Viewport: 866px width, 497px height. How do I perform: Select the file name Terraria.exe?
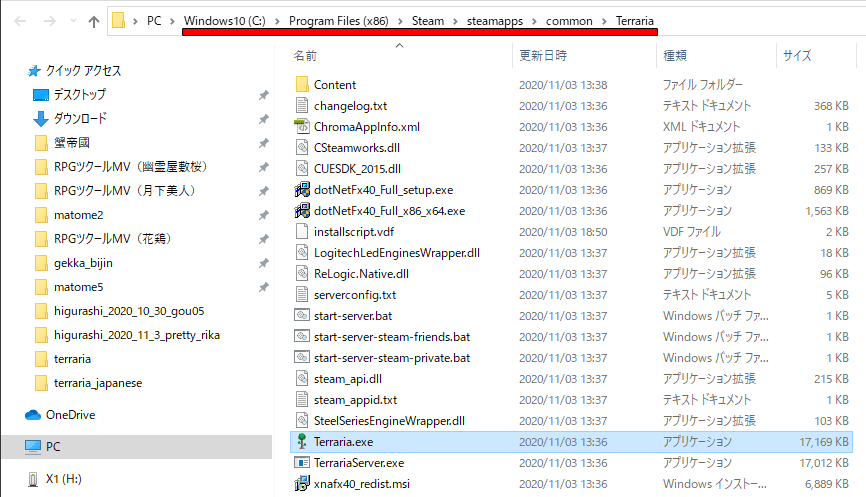[344, 442]
